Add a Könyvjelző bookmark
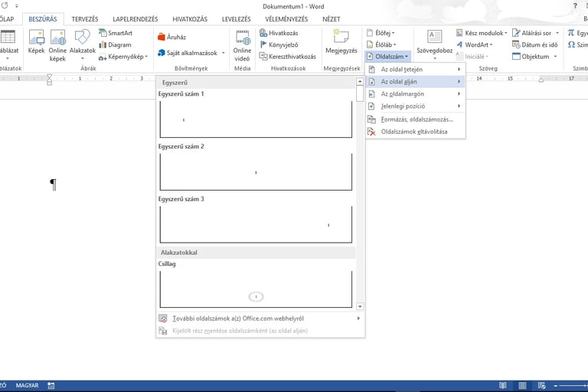Image resolution: width=588 pixels, height=392 pixels. tap(279, 44)
